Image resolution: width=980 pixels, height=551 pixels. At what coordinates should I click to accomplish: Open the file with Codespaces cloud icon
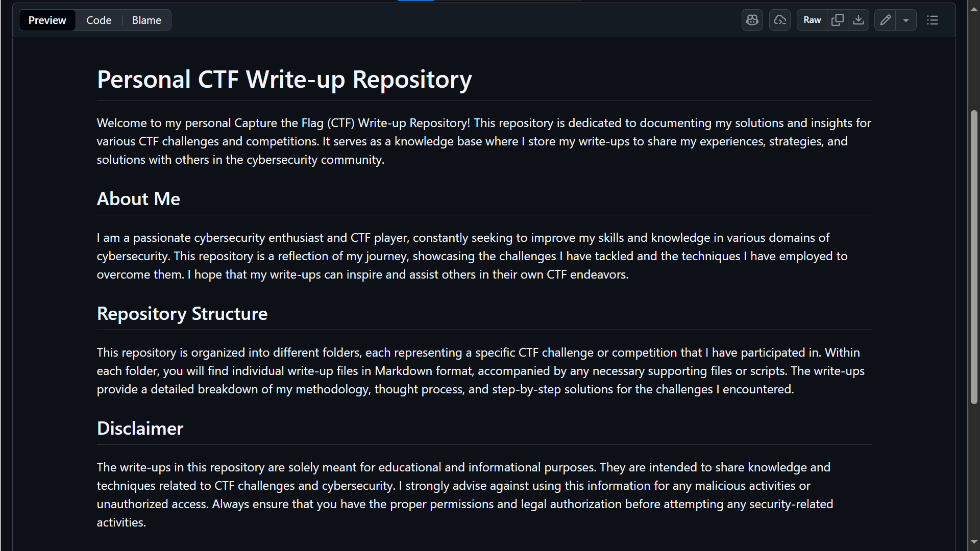coord(779,20)
